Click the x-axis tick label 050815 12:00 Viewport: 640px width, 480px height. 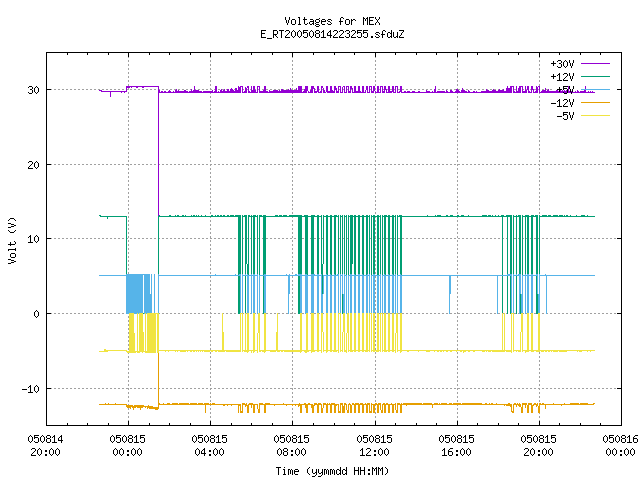[374, 445]
